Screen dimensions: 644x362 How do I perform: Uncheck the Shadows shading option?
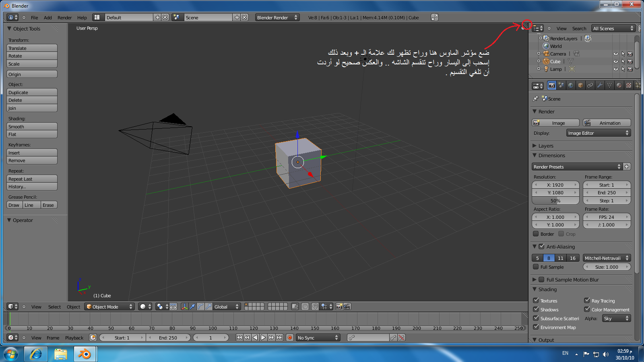click(536, 309)
